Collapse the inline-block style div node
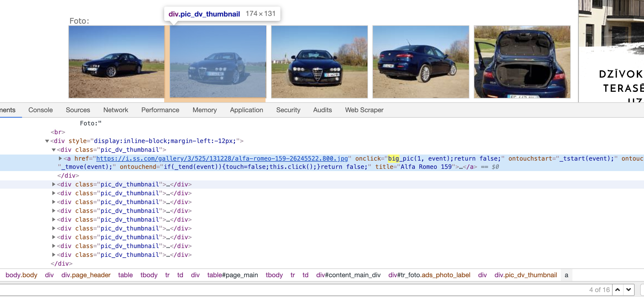644x297 pixels. 47,141
